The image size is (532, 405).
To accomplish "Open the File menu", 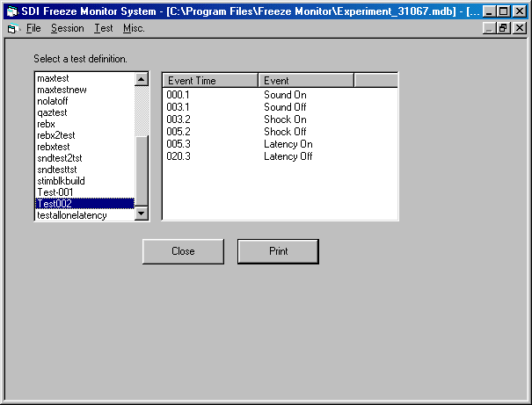I will 33,28.
